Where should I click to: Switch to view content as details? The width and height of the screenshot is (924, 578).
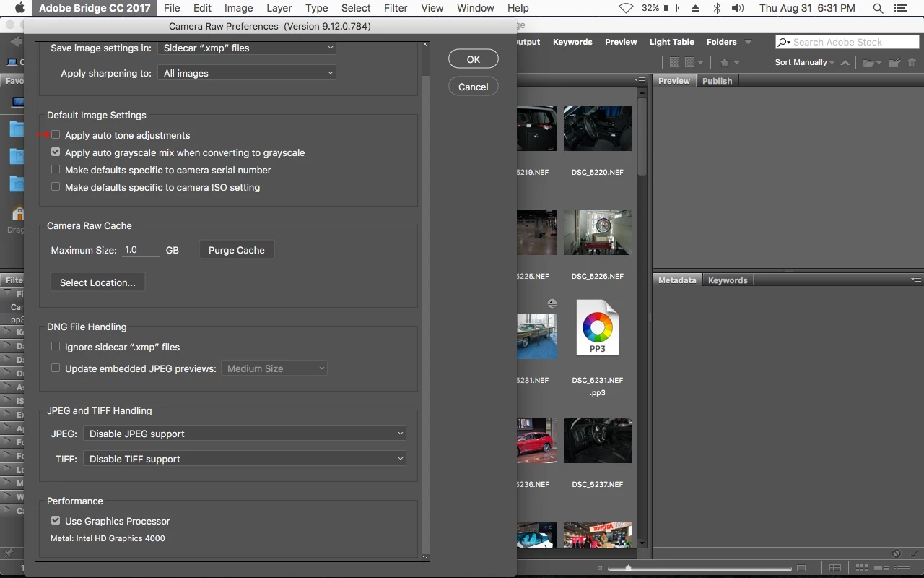[x=883, y=569]
